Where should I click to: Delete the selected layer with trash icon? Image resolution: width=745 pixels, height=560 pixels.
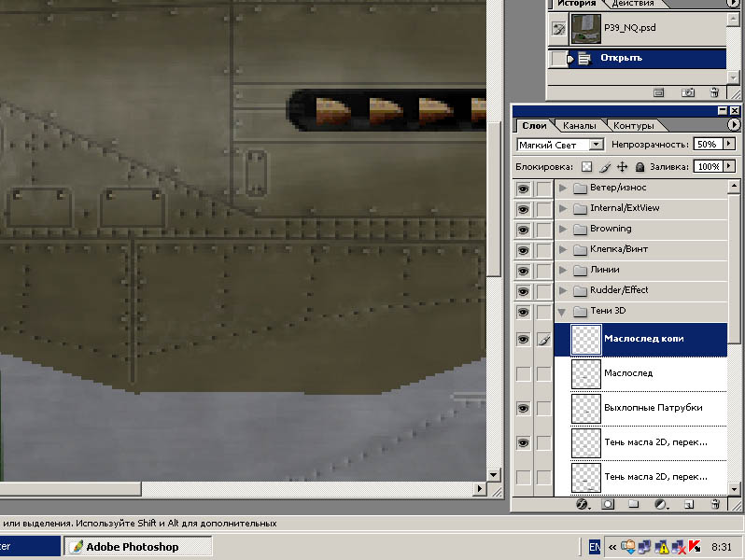pos(714,504)
